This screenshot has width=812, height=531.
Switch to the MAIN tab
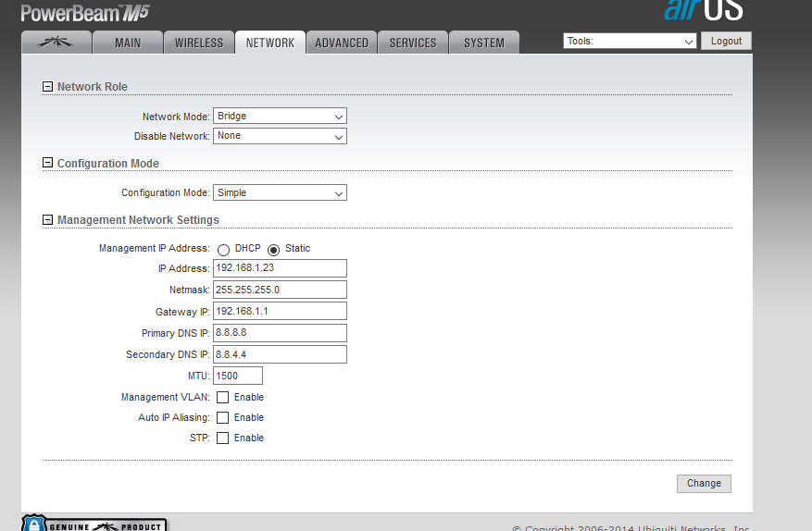128,43
